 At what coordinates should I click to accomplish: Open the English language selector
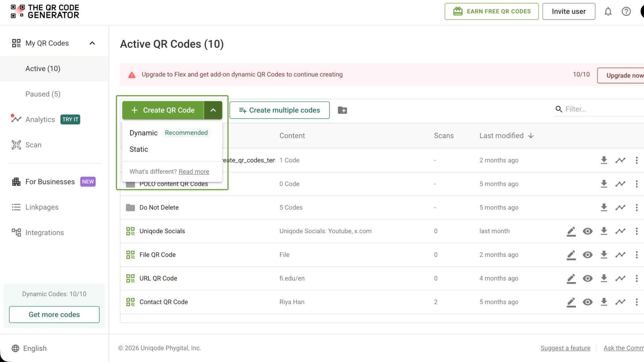29,349
